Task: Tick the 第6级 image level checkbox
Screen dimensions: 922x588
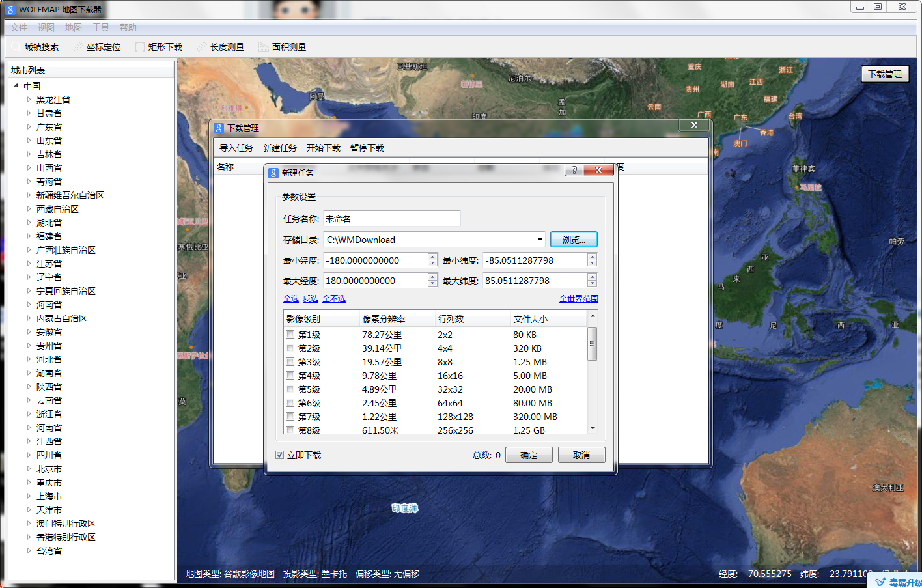Action: pos(290,403)
